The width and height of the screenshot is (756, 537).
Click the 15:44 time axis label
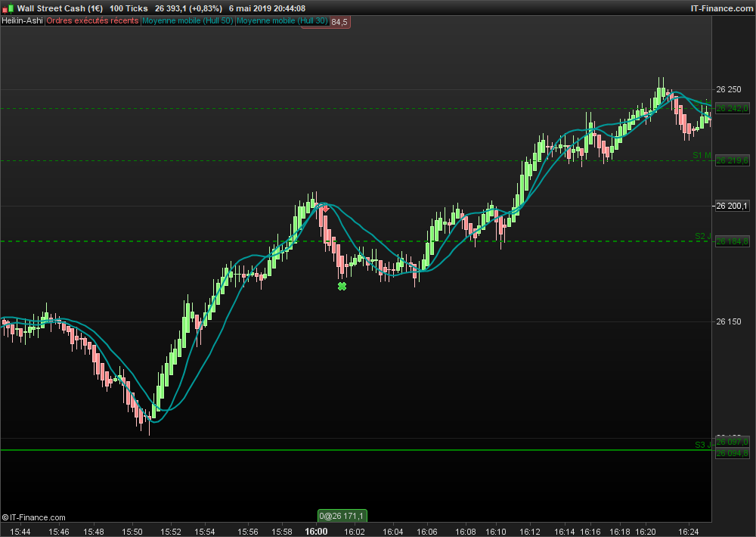coord(20,532)
